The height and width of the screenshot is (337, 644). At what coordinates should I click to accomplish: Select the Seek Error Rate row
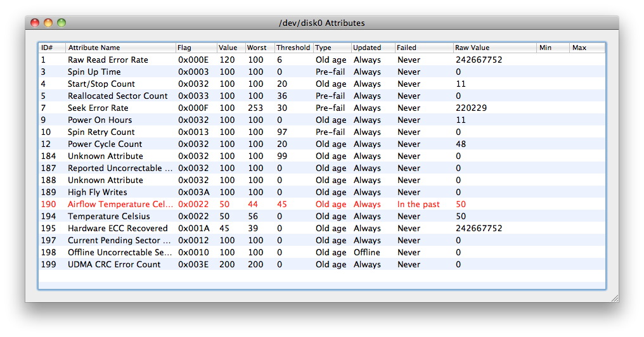[322, 108]
